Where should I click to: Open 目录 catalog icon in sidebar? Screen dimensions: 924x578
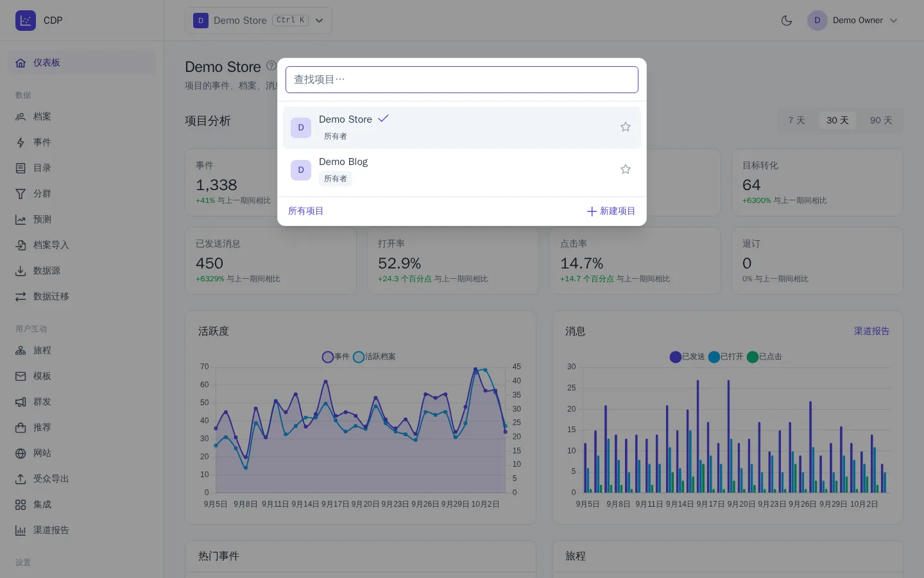[21, 168]
